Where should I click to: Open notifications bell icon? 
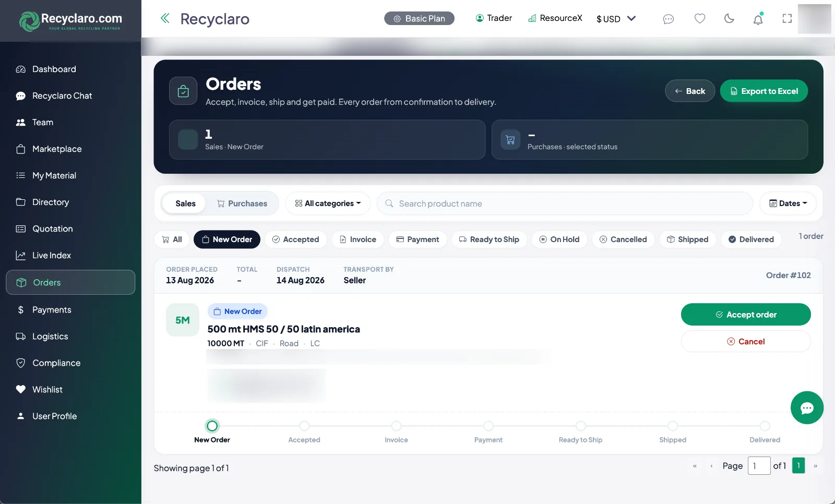[758, 19]
